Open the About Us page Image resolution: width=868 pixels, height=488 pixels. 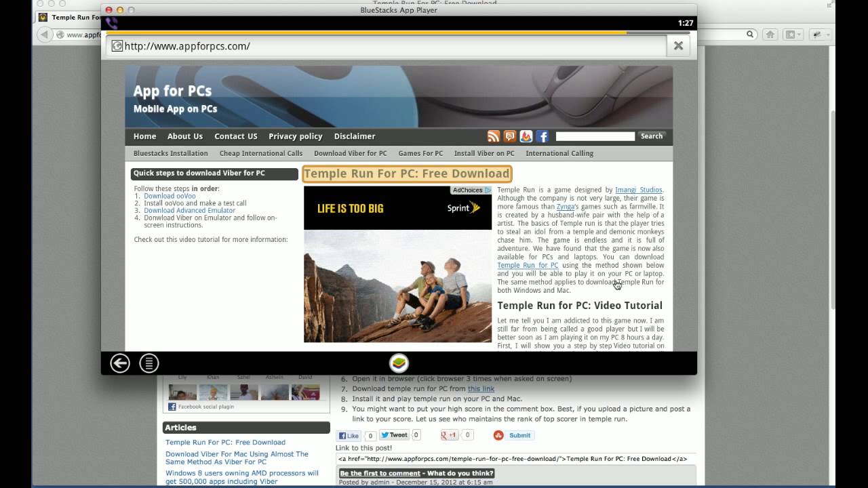click(x=185, y=136)
